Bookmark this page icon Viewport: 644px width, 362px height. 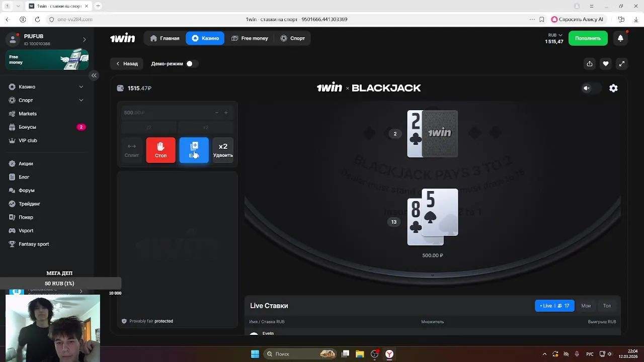[x=542, y=19]
